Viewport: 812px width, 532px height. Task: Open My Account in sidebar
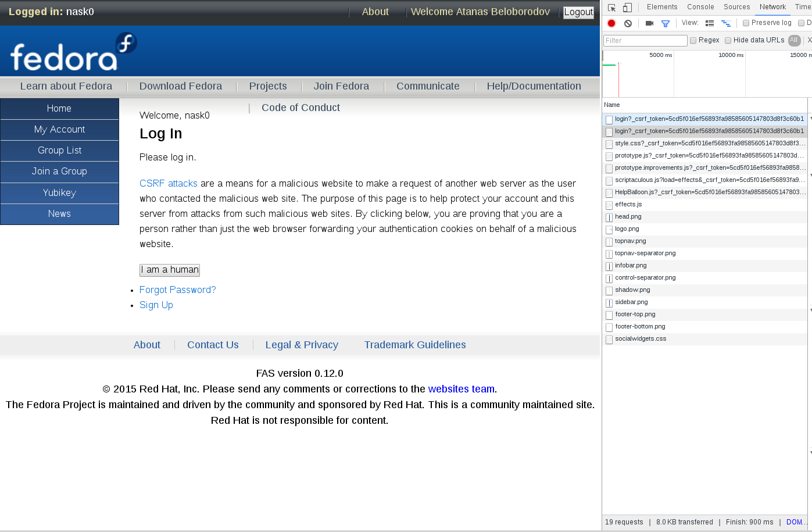[x=59, y=130]
